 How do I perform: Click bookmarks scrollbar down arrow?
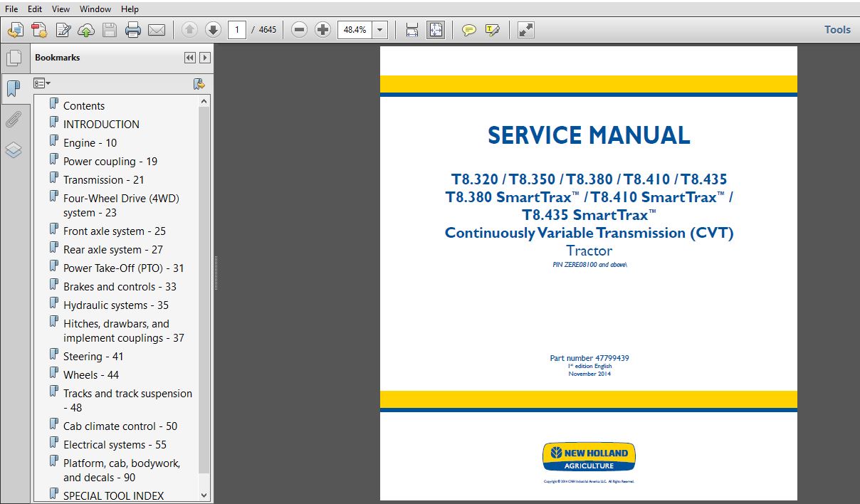(204, 495)
